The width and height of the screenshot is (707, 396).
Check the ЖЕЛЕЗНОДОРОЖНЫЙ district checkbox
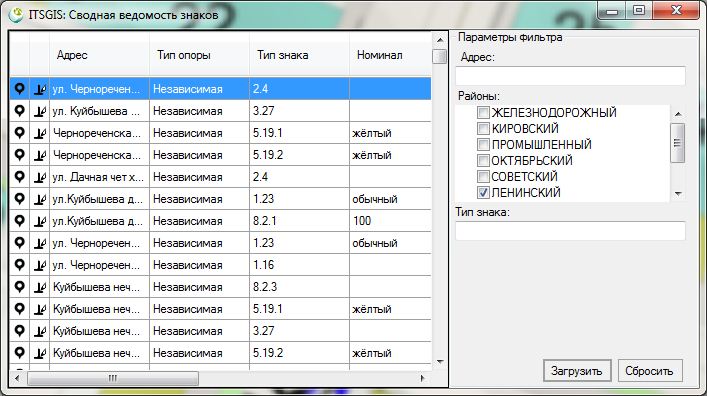pos(483,112)
